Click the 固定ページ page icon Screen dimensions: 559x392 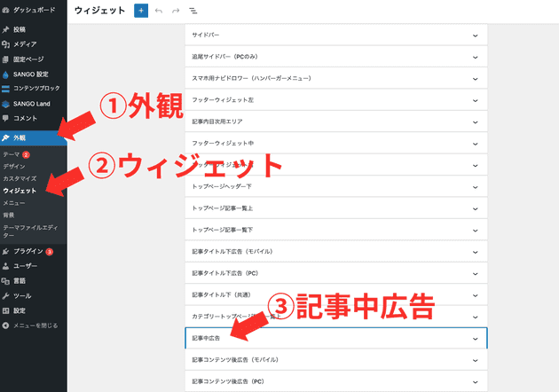[x=5, y=59]
